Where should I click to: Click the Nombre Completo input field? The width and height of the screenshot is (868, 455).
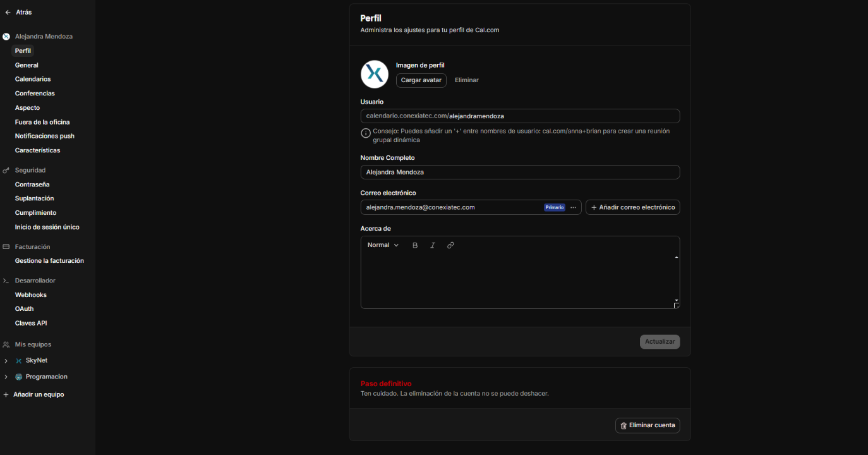[x=519, y=172]
